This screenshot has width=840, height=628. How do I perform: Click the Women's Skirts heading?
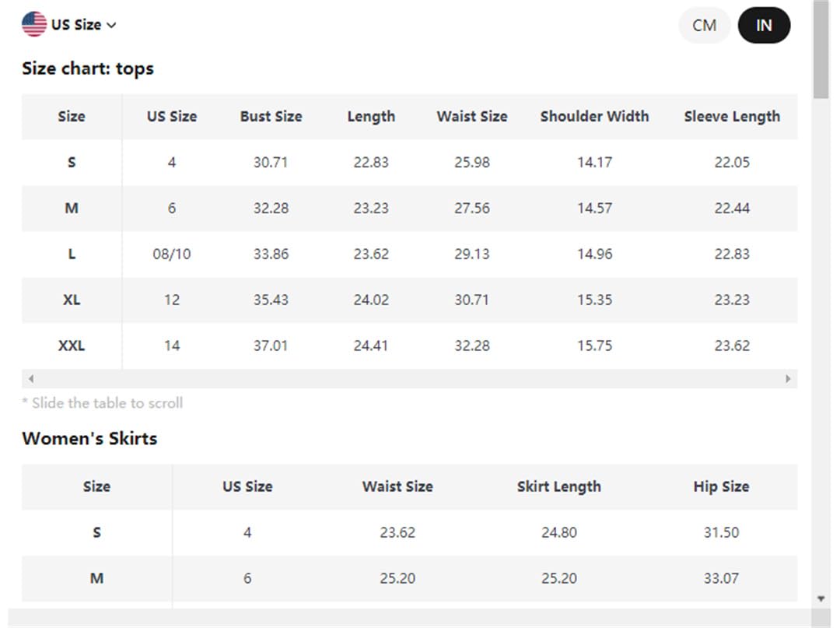(x=89, y=438)
